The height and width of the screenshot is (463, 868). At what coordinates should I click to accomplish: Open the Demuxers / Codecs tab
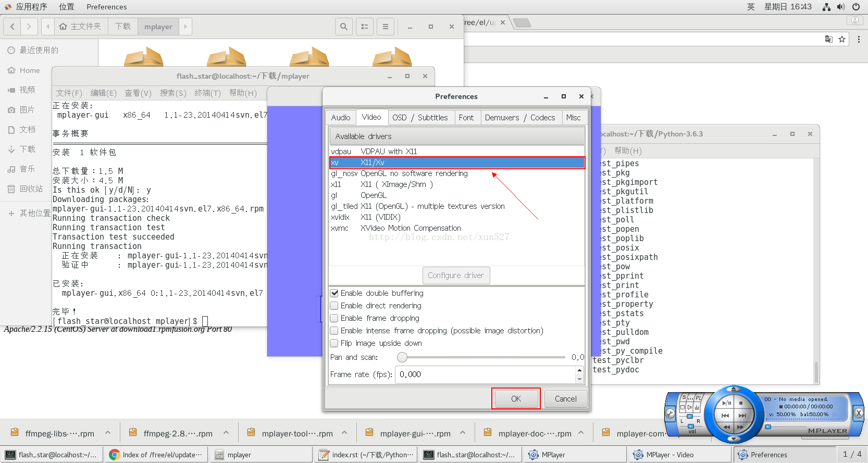(520, 118)
